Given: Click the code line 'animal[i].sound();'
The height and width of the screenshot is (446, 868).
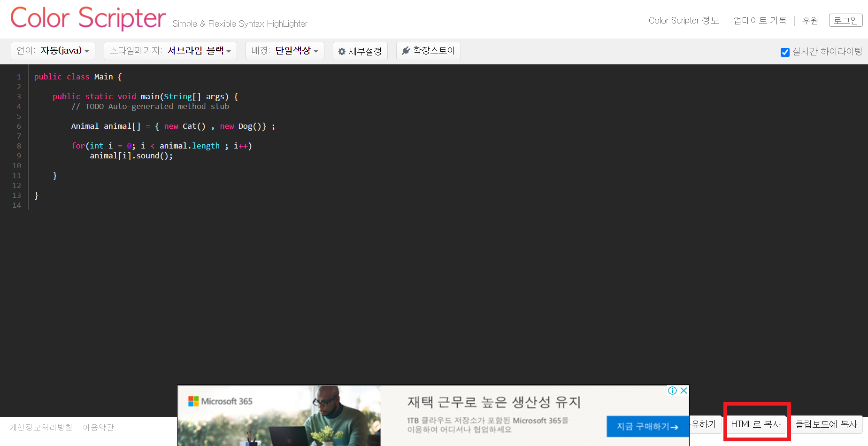Looking at the screenshot, I should click(x=131, y=156).
